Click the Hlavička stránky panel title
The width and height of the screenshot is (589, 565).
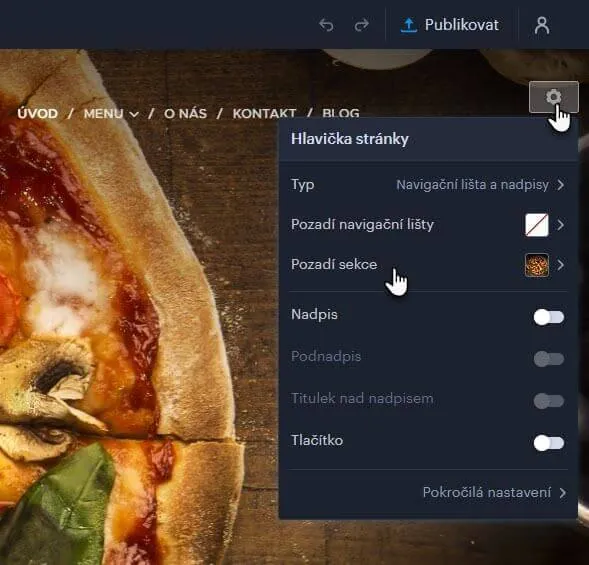click(x=350, y=139)
